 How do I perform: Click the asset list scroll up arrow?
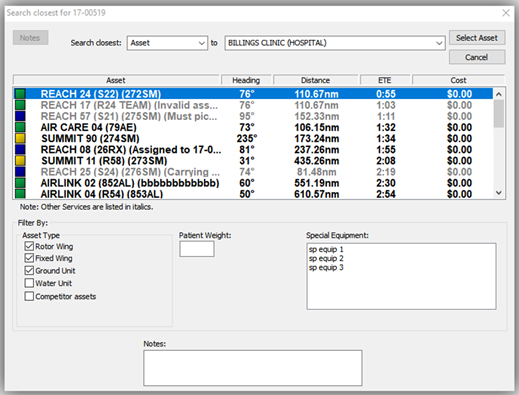tap(499, 94)
